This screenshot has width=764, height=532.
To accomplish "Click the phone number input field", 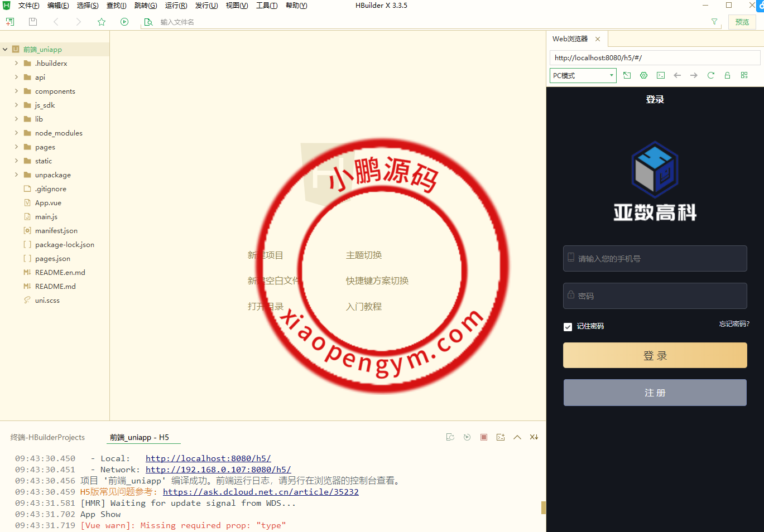I will (x=655, y=259).
